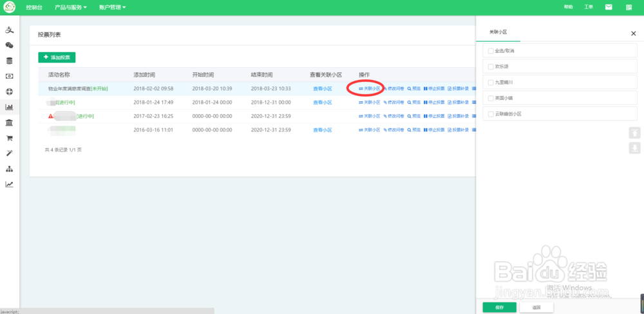Click the 开始时间 column header
The height and width of the screenshot is (314, 644).
click(x=203, y=75)
